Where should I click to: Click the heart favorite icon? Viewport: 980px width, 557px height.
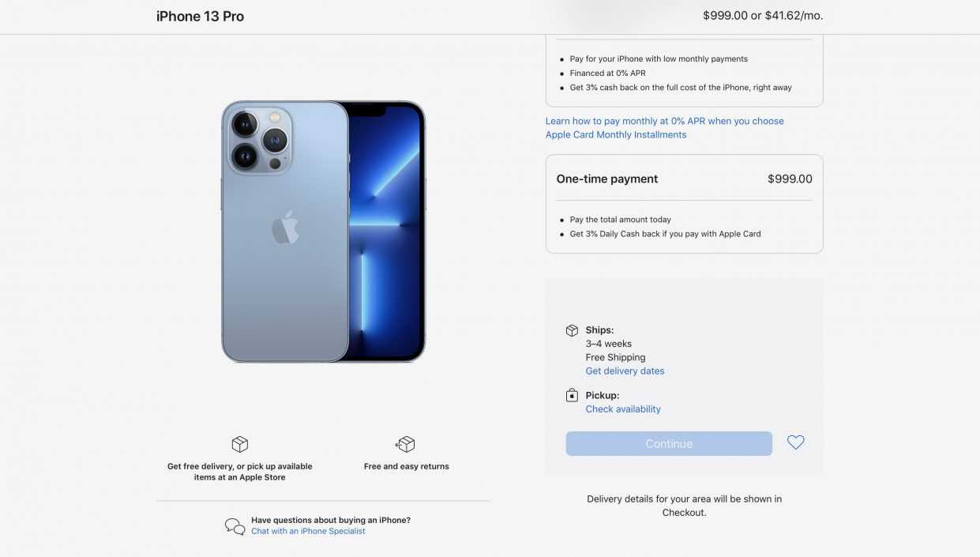tap(795, 443)
